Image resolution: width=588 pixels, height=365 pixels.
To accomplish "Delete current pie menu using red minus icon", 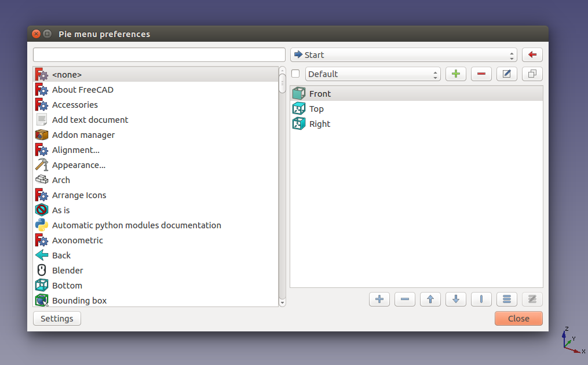I will 481,74.
